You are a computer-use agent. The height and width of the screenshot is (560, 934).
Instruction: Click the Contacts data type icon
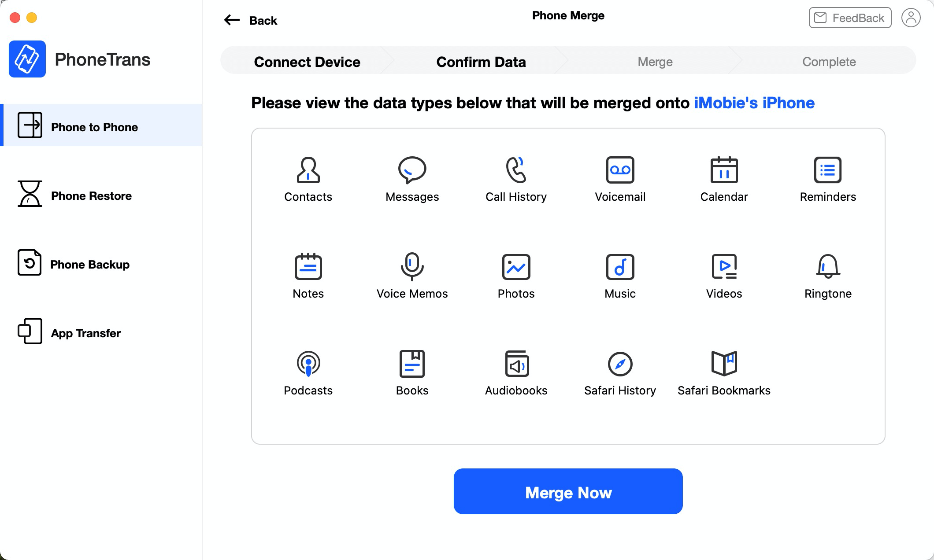click(308, 170)
